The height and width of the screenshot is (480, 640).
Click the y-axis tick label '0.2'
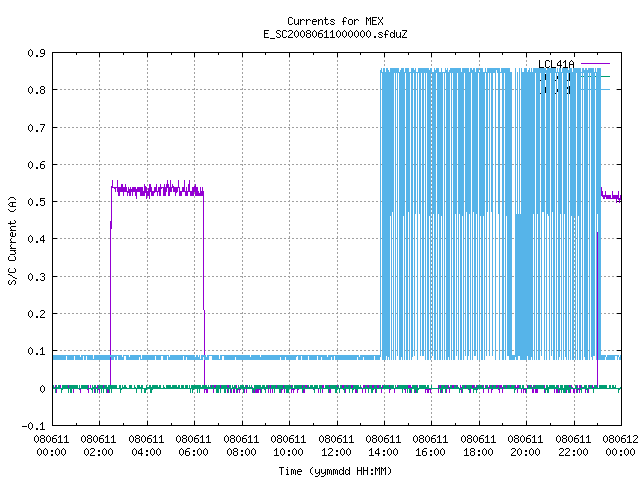pos(36,314)
